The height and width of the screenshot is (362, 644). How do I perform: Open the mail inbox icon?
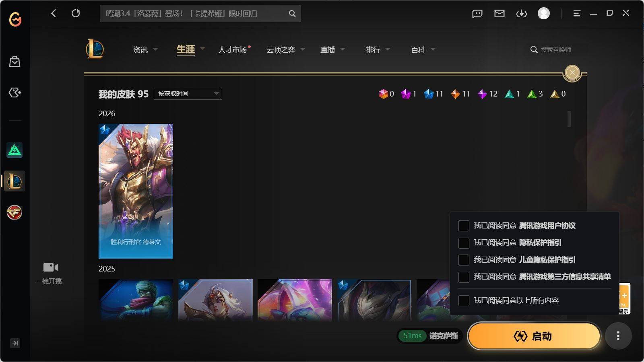500,14
